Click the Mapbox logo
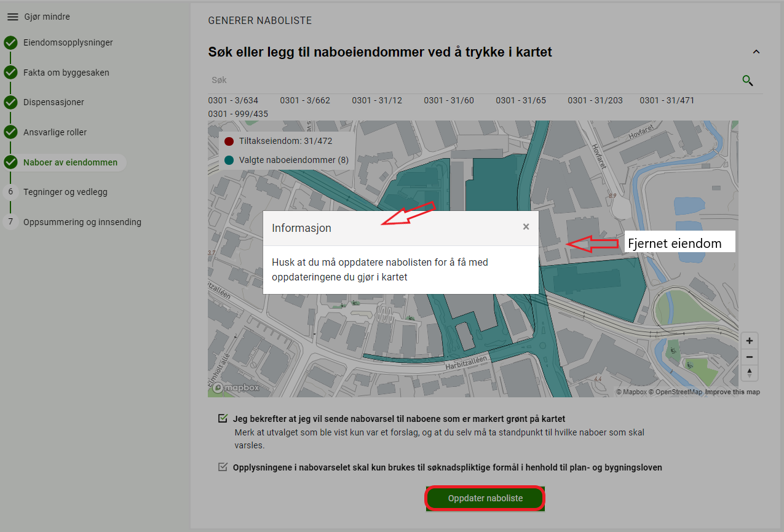784x532 pixels. pos(236,387)
